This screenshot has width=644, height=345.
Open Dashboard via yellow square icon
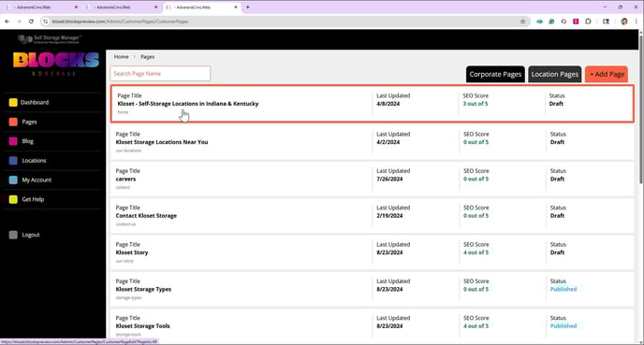(13, 103)
